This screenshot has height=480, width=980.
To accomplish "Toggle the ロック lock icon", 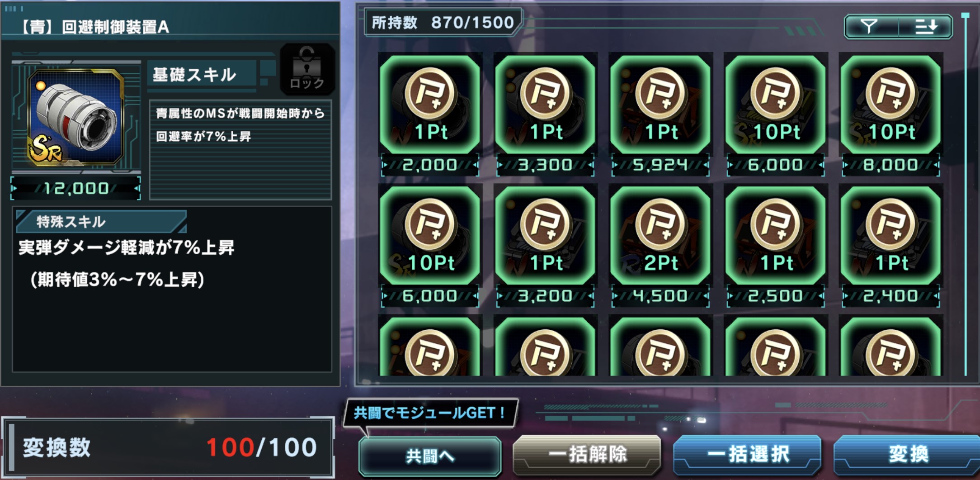I will 307,69.
